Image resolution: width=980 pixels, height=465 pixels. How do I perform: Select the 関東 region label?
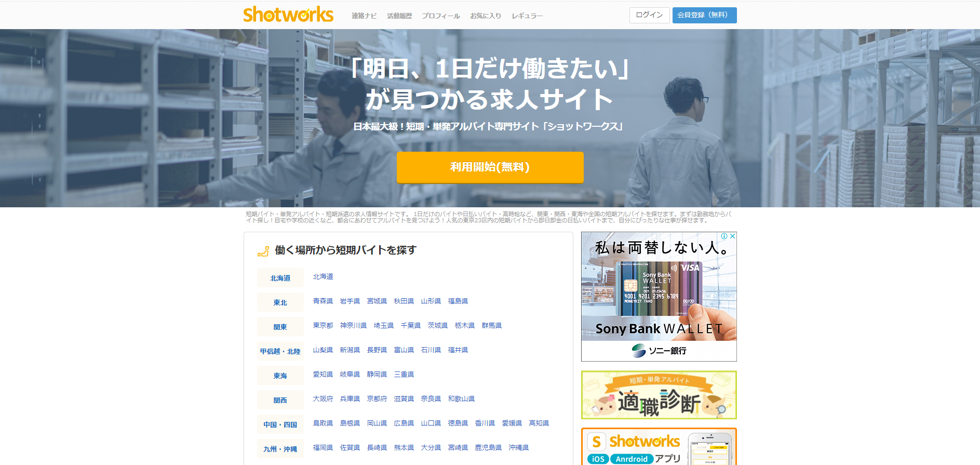point(280,327)
